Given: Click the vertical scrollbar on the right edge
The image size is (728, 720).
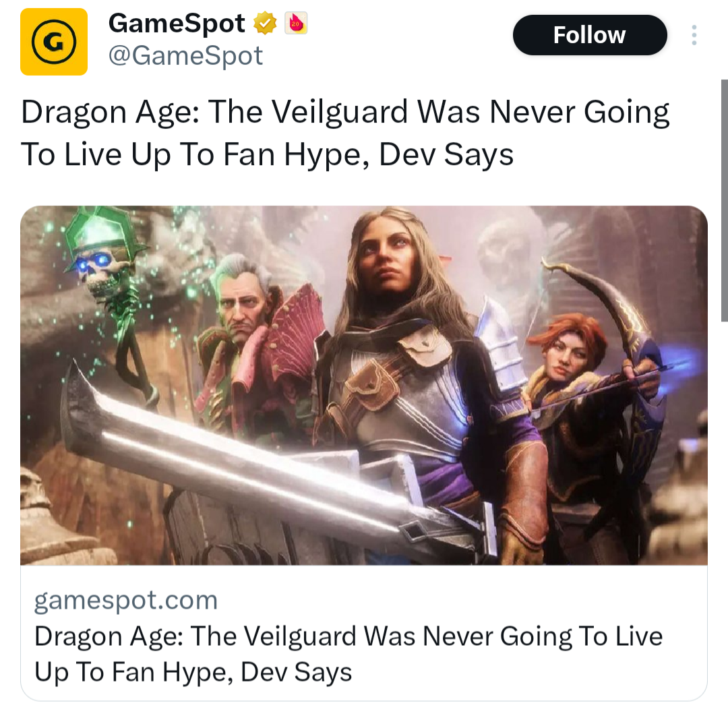Looking at the screenshot, I should tap(724, 200).
